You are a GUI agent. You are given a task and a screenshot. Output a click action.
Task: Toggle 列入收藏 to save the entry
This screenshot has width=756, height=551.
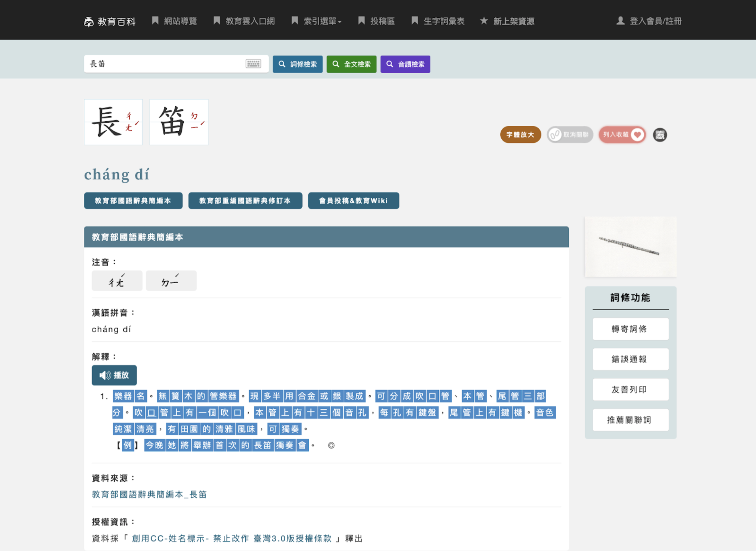click(x=622, y=135)
